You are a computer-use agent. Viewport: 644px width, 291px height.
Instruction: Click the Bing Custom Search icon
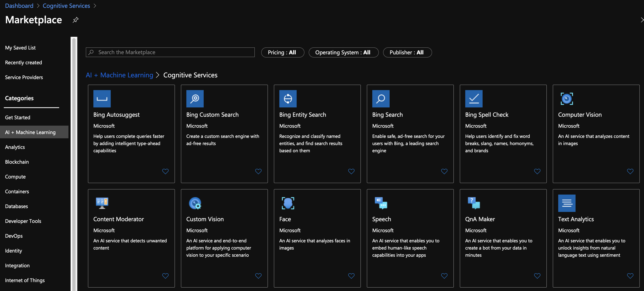click(x=195, y=99)
